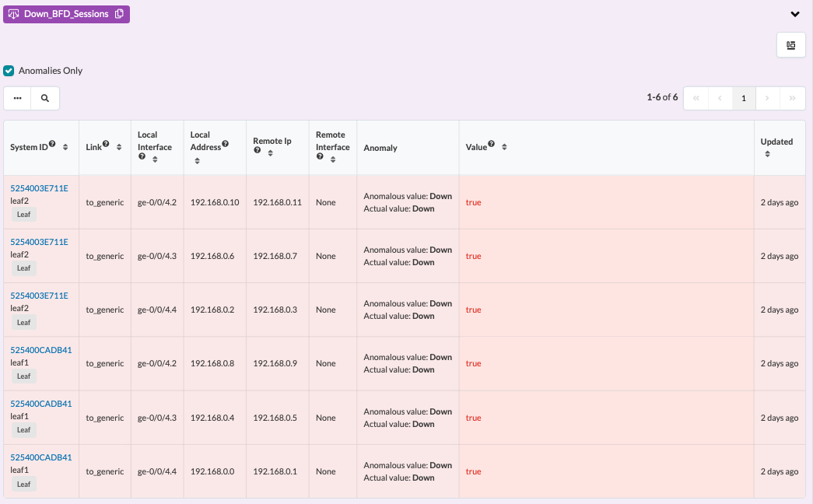Viewport: 813px width, 504px height.
Task: Open the search filter with magnifier icon
Action: coord(45,98)
